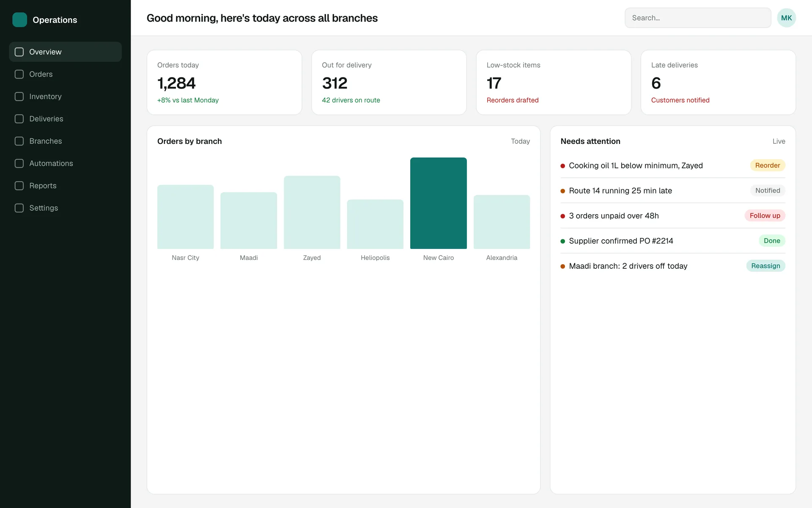
Task: Click 'Maadi branch: 2 drivers off today'
Action: pyautogui.click(x=628, y=266)
